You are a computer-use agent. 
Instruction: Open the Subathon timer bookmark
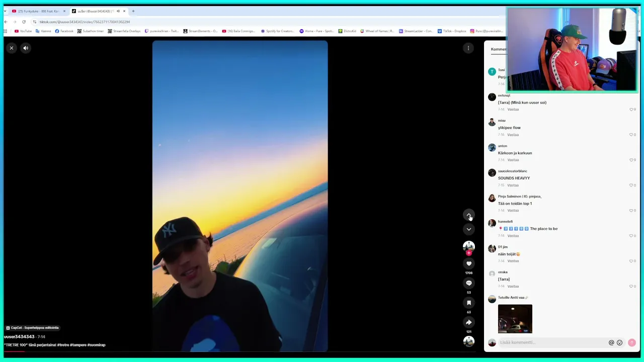[x=91, y=31]
